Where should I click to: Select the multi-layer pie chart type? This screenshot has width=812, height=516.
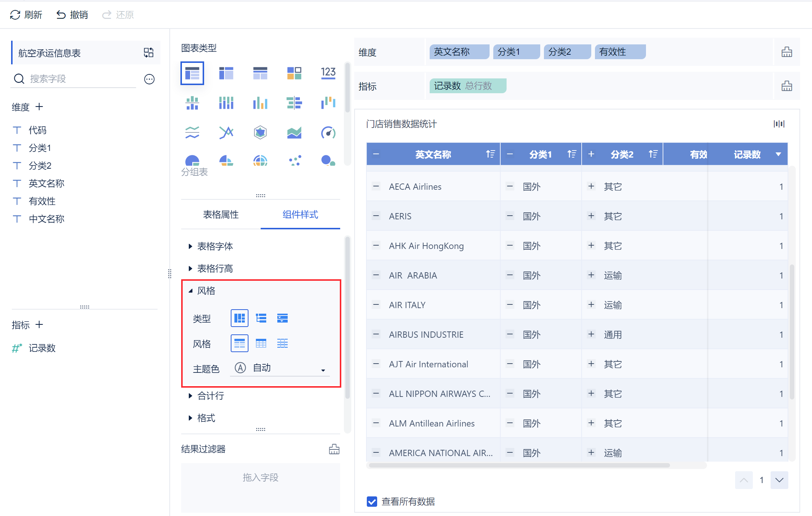click(x=260, y=160)
